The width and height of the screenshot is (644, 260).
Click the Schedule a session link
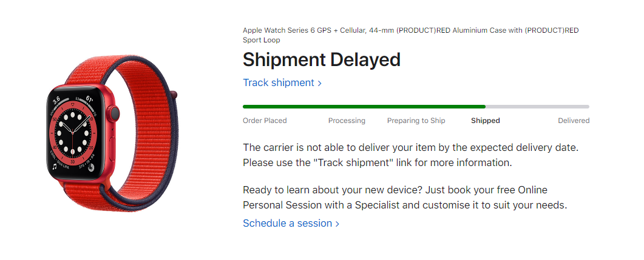click(x=291, y=223)
